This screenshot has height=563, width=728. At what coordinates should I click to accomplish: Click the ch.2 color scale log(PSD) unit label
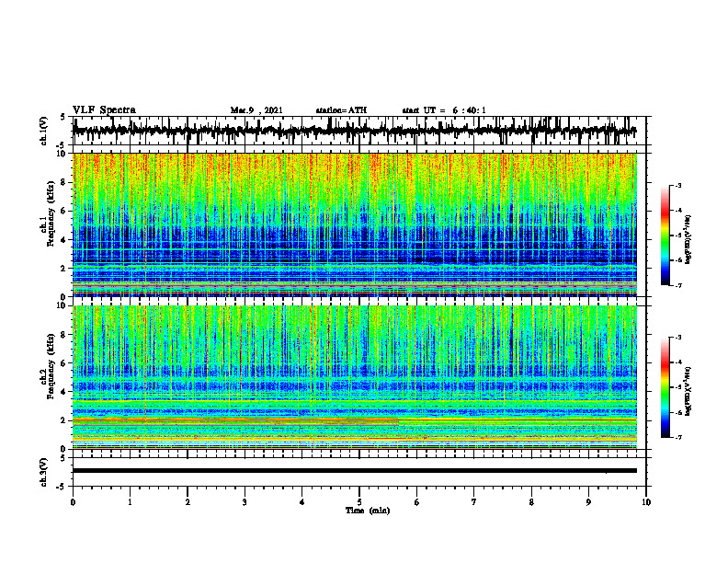[688, 391]
